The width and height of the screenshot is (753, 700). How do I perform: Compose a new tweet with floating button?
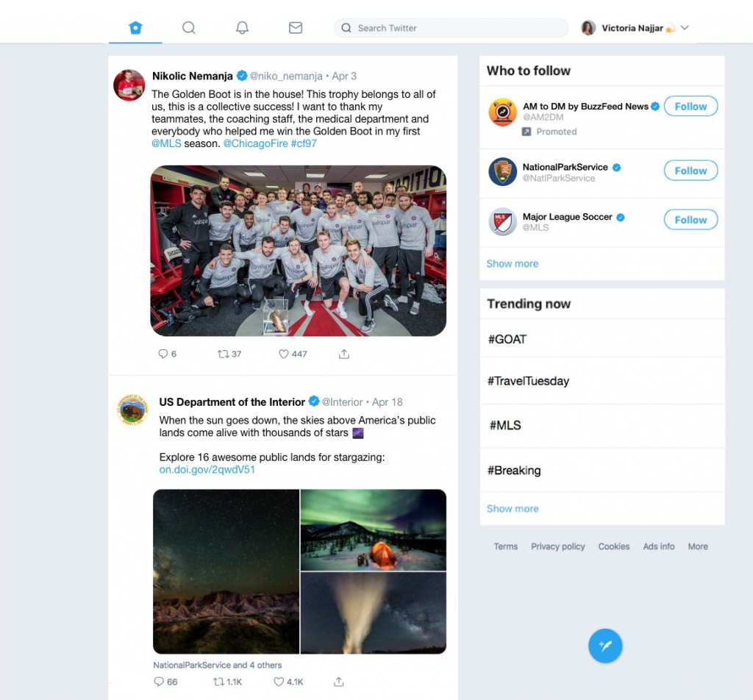click(605, 646)
